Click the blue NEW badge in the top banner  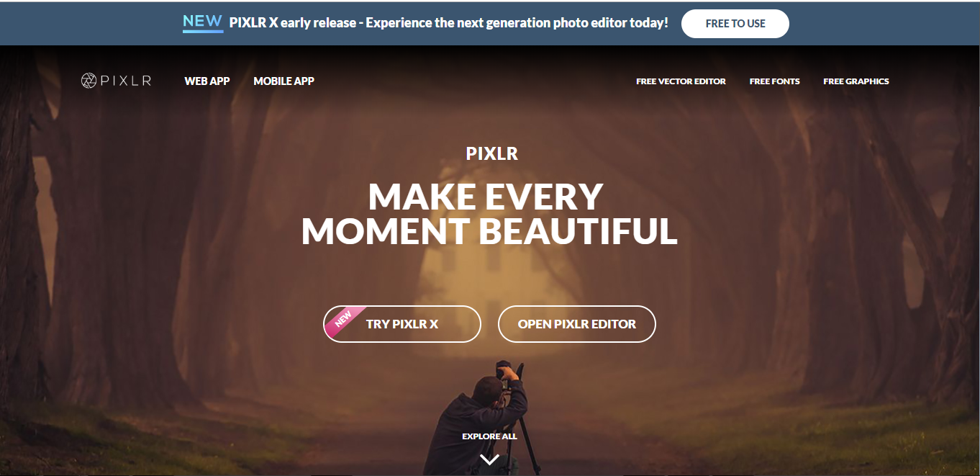202,22
